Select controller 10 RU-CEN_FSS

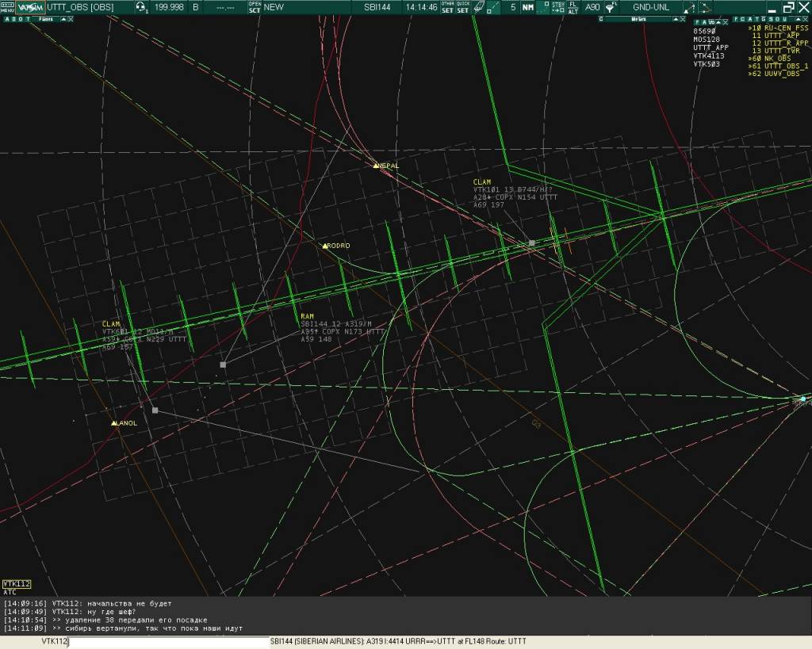[x=778, y=28]
